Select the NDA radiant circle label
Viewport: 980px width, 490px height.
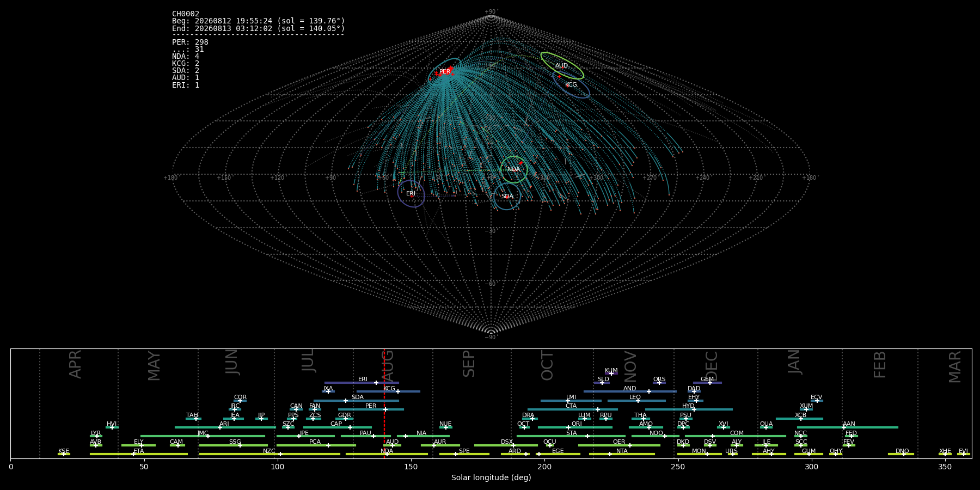(x=513, y=169)
